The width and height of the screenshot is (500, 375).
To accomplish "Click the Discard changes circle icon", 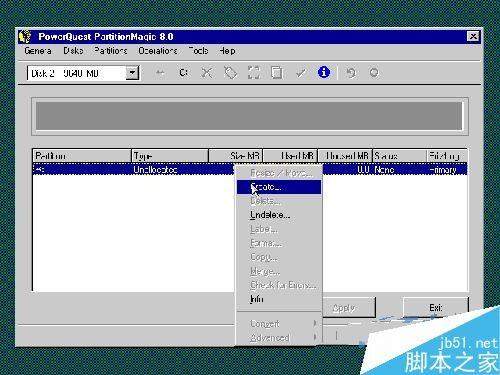I will tap(374, 72).
